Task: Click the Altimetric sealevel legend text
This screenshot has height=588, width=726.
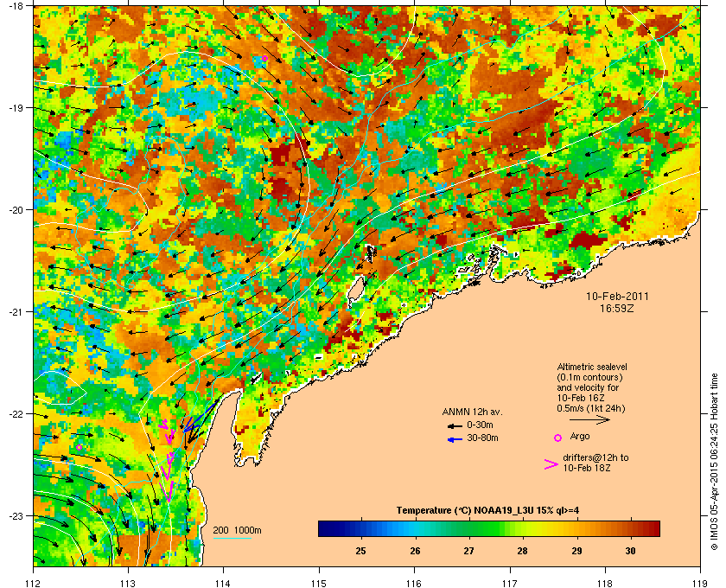Action: click(x=592, y=367)
